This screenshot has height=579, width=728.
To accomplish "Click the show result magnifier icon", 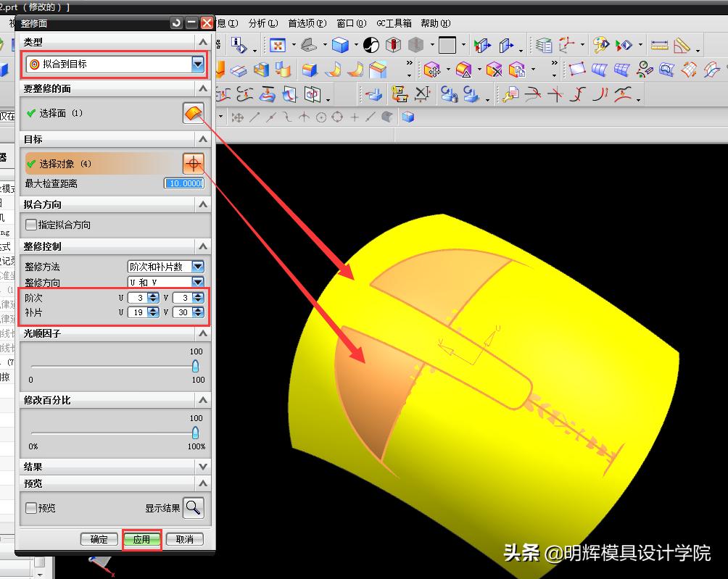I will click(193, 508).
